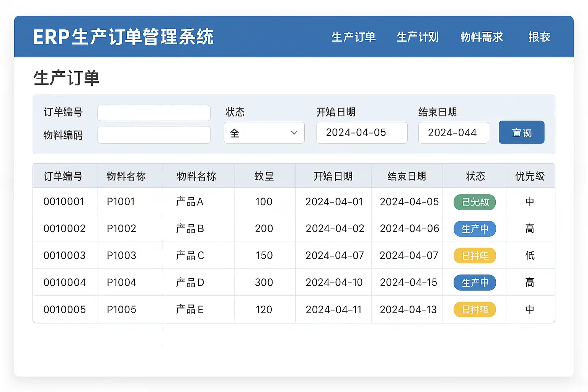The width and height of the screenshot is (588, 392).
Task: Open the 生产订单 navigation tab
Action: click(353, 37)
